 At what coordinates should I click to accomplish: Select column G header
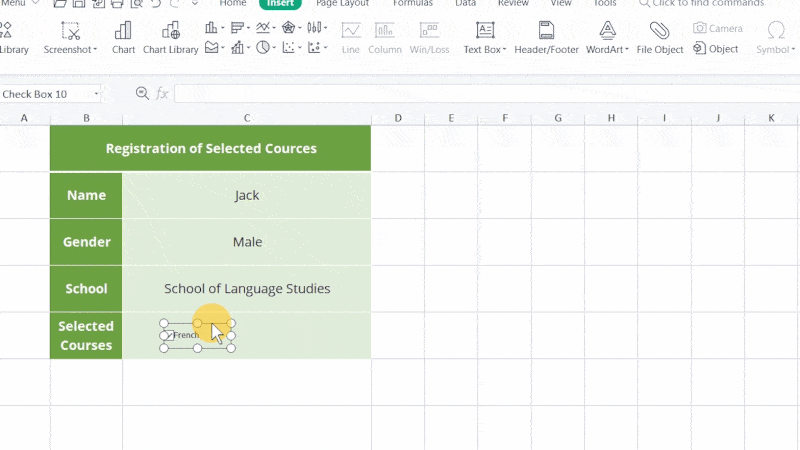coord(558,118)
